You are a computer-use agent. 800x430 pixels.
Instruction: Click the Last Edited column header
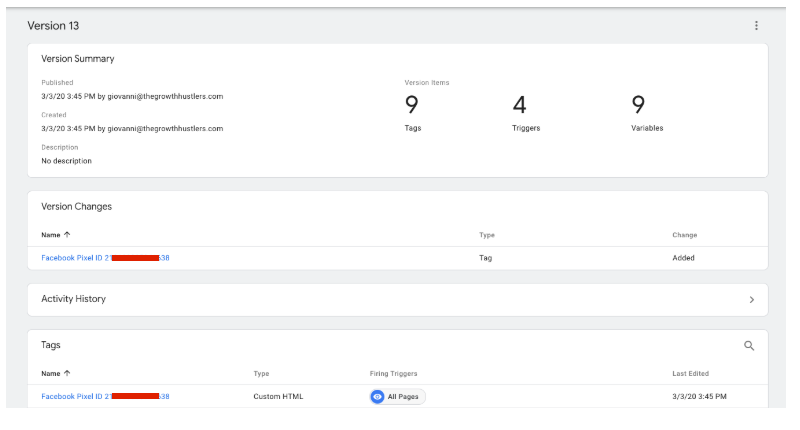click(x=690, y=374)
